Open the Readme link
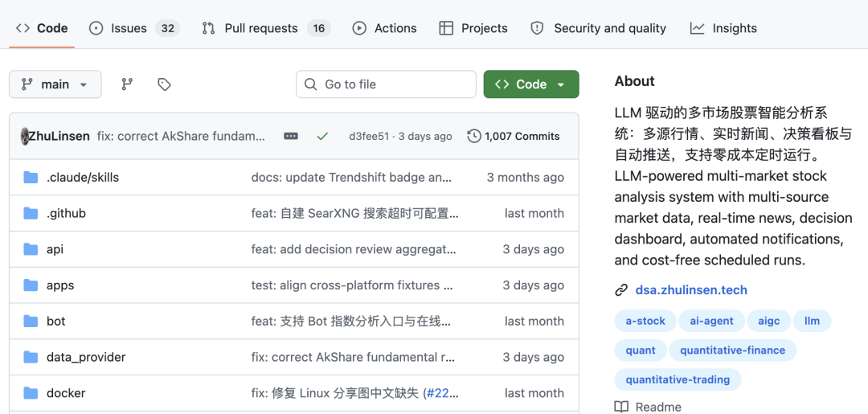 point(658,407)
